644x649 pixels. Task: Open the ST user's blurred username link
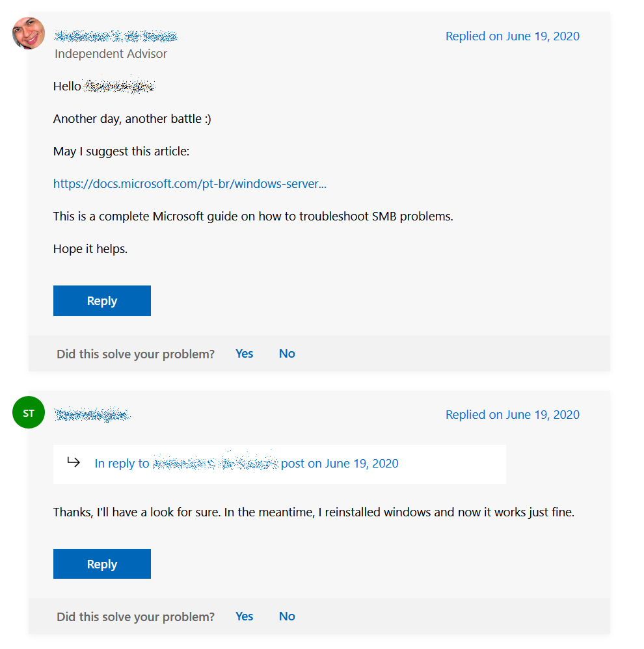(x=92, y=414)
